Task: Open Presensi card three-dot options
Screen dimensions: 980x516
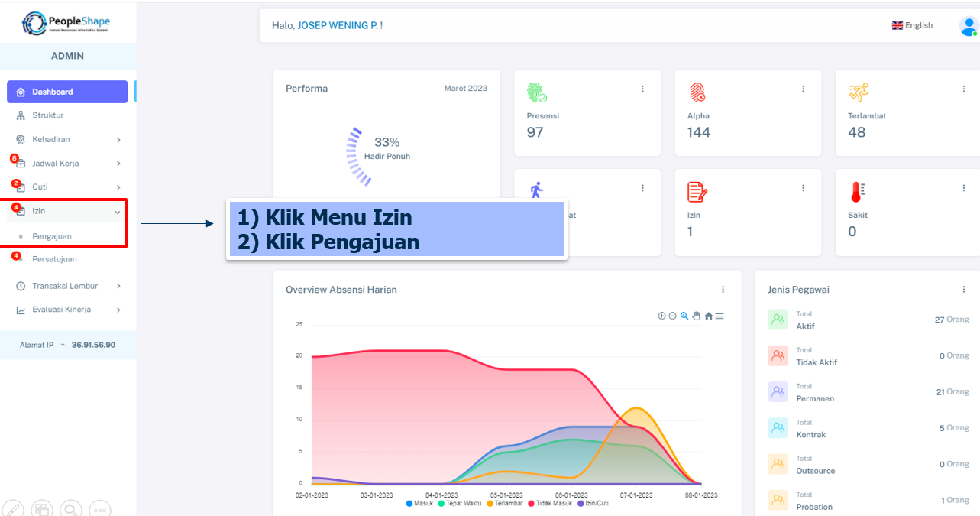Action: tap(642, 89)
